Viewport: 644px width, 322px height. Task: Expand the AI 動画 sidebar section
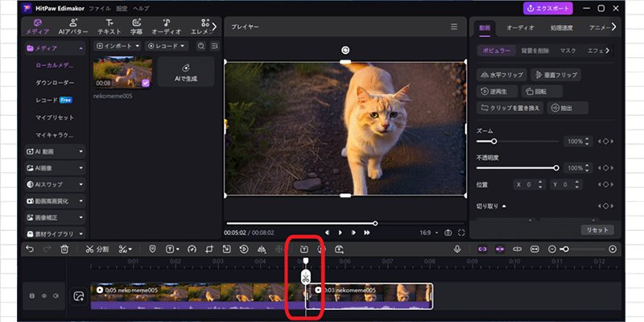click(56, 151)
